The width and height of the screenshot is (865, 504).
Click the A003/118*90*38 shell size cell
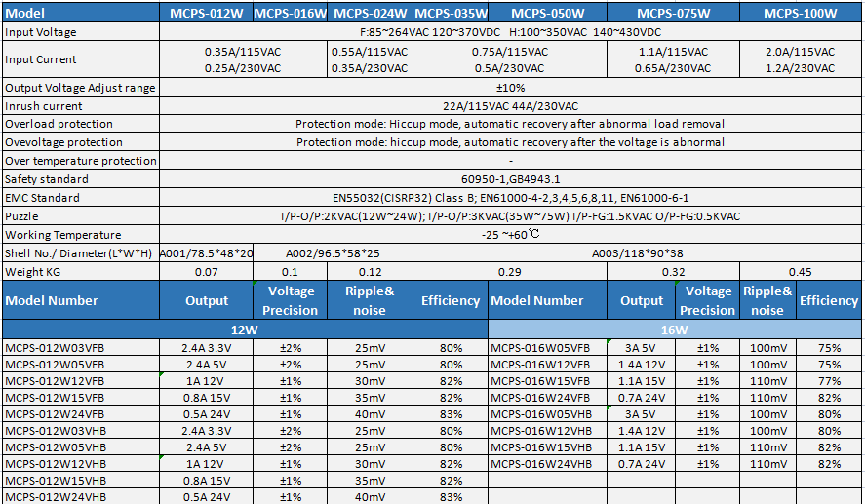pos(638,253)
